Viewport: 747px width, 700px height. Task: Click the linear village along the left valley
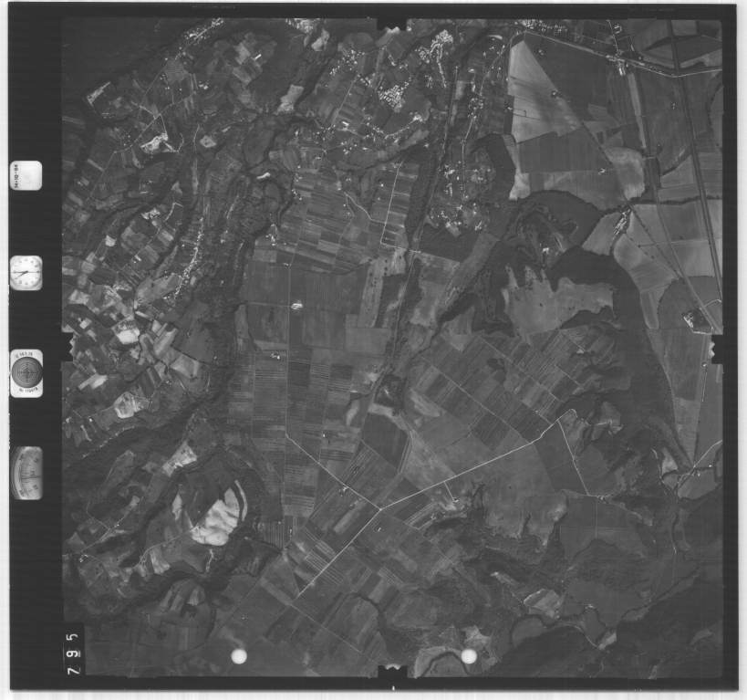pos(187,260)
